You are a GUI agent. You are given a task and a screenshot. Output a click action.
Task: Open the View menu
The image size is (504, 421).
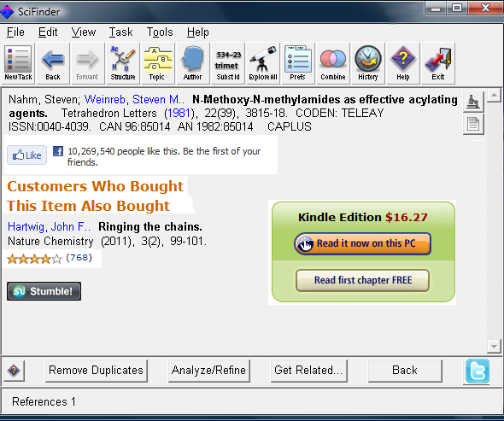coord(84,32)
